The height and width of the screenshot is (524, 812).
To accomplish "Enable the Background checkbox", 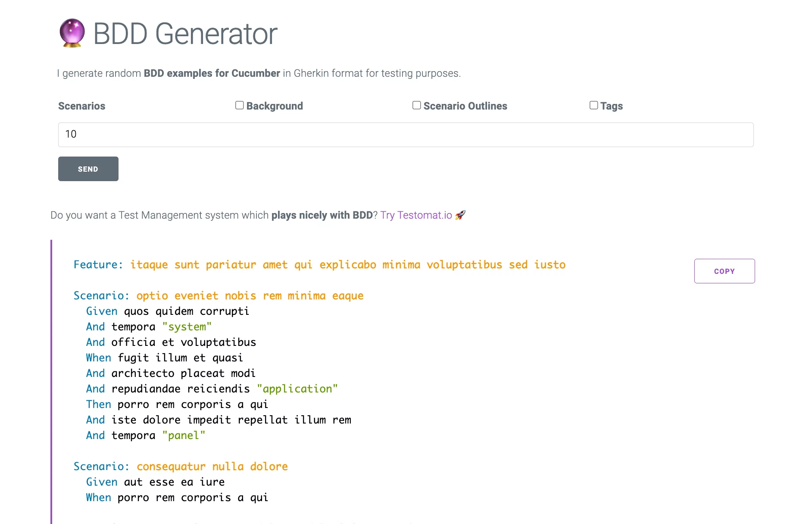I will (240, 105).
